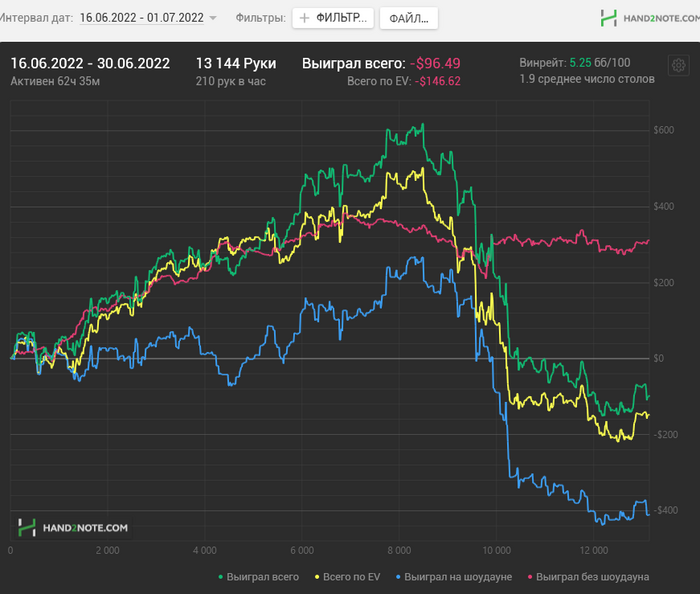Click the yellow dot legend marker

pos(317,577)
